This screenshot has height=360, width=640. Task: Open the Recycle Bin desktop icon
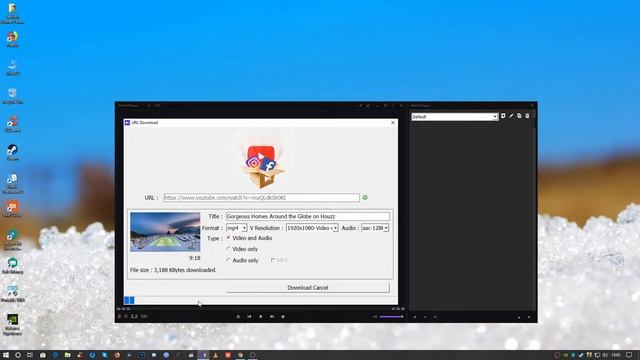[12, 96]
